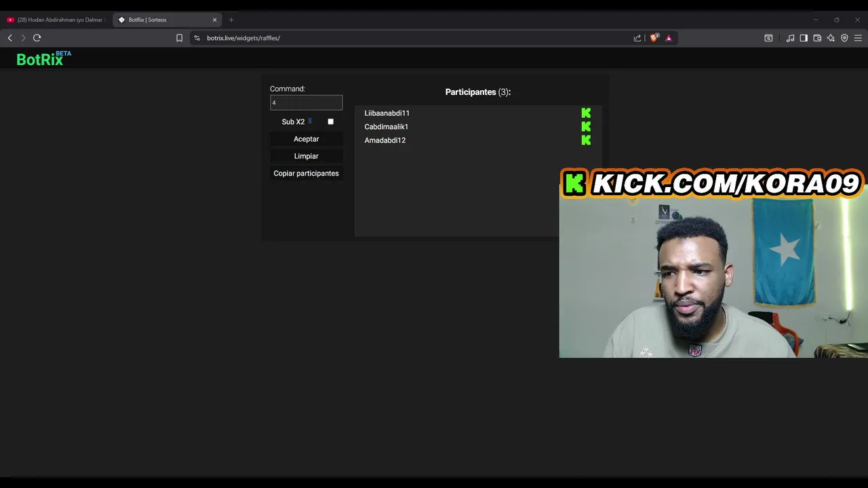Select participant Liibaanabdi11

387,113
